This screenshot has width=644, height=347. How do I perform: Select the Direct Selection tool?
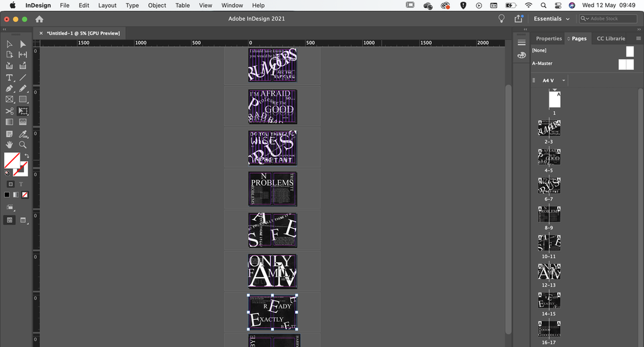23,44
